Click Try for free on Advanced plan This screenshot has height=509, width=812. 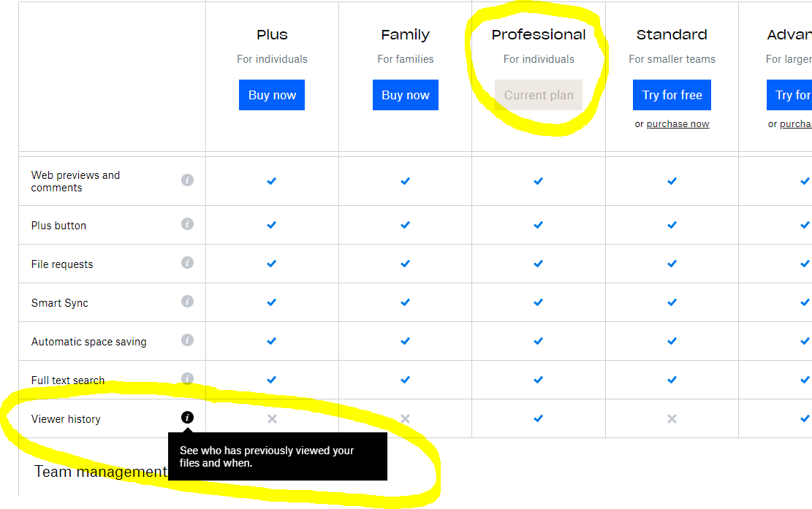tap(792, 95)
